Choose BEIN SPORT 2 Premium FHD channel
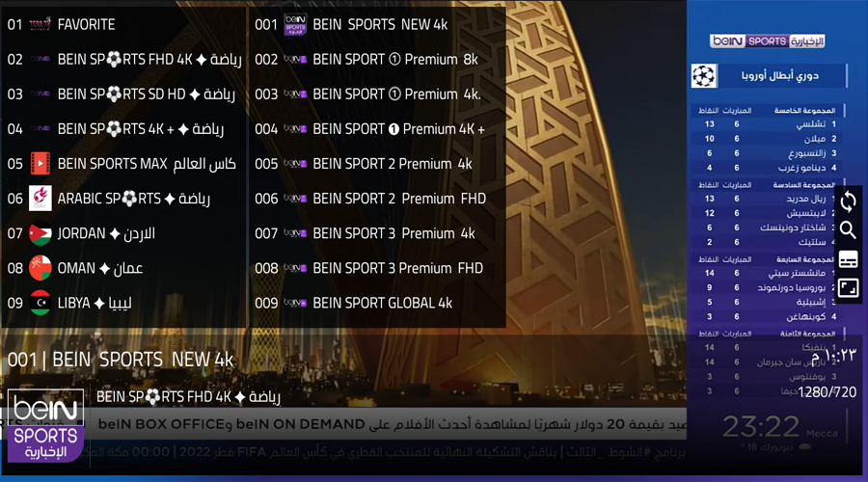 [377, 199]
